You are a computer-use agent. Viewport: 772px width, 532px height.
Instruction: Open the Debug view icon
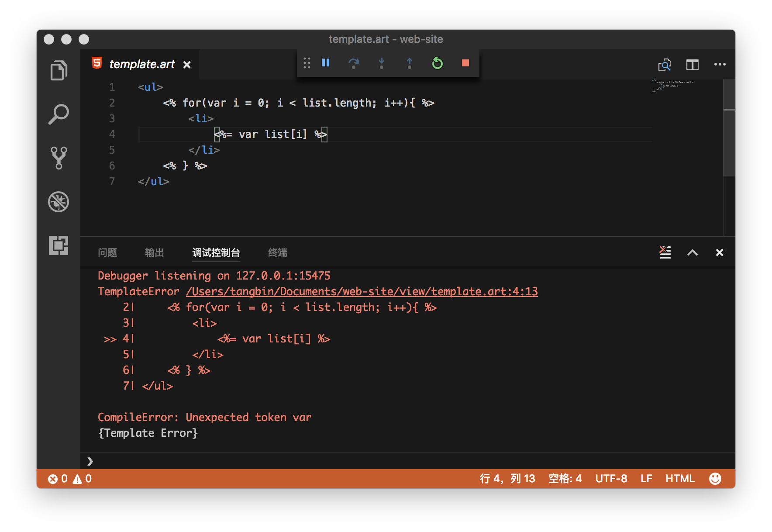(x=59, y=202)
